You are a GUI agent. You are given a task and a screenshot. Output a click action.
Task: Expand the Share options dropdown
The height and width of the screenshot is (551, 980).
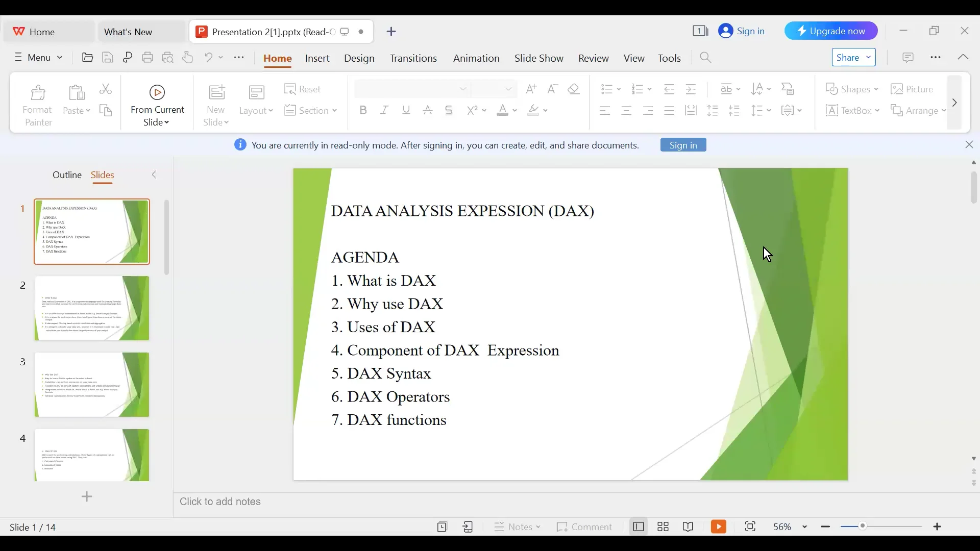click(869, 57)
